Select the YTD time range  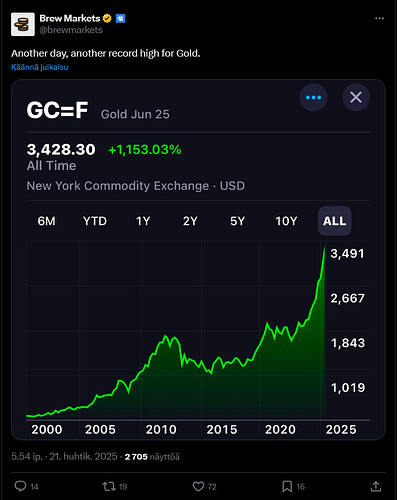click(95, 221)
